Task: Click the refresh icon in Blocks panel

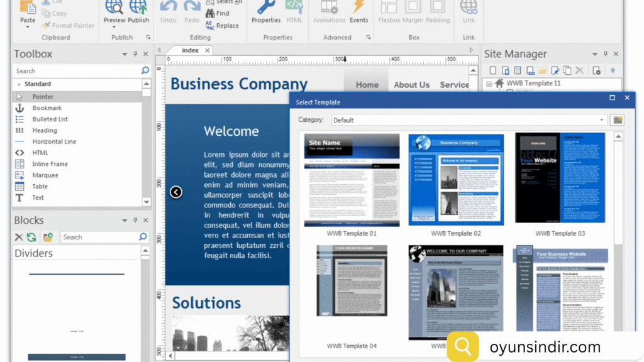Action: pos(31,237)
